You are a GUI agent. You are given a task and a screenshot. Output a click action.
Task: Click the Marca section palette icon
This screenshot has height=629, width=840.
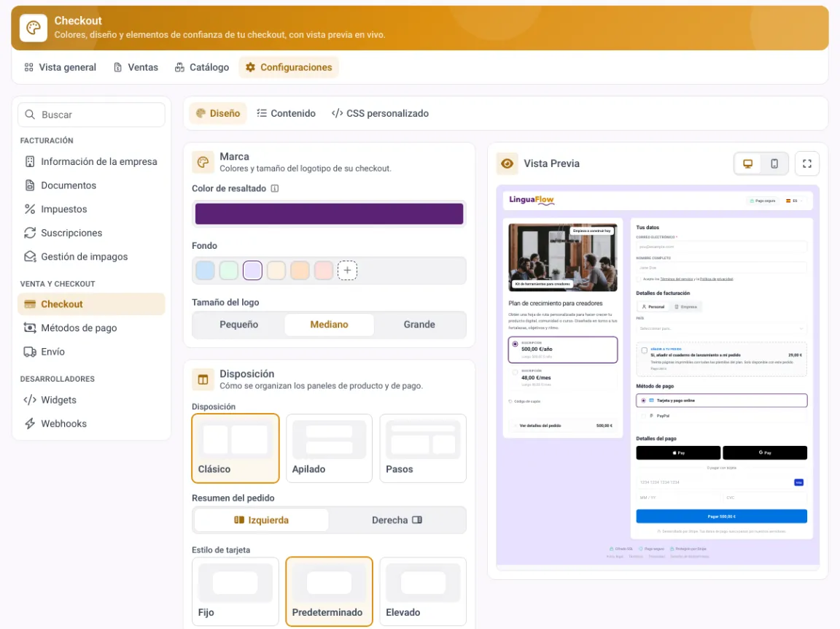[203, 162]
